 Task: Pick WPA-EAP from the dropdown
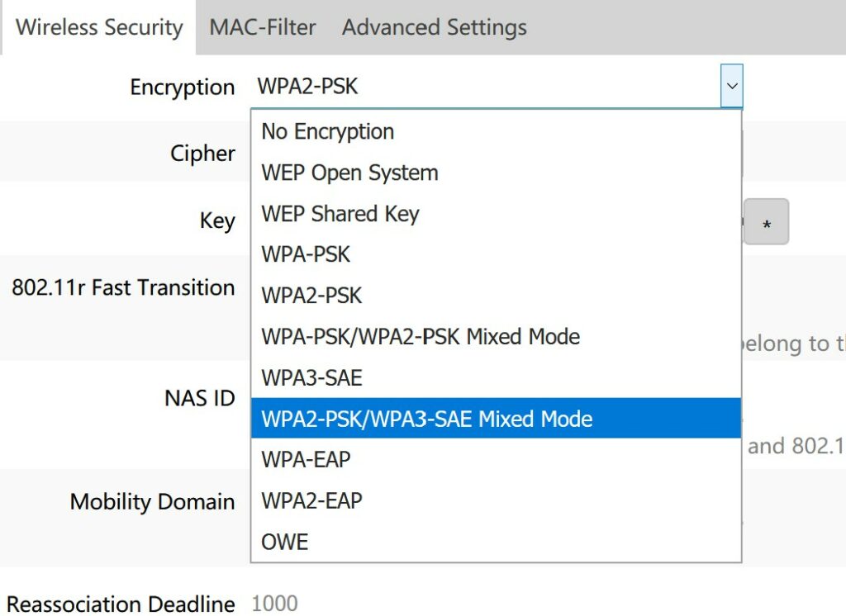pyautogui.click(x=306, y=459)
